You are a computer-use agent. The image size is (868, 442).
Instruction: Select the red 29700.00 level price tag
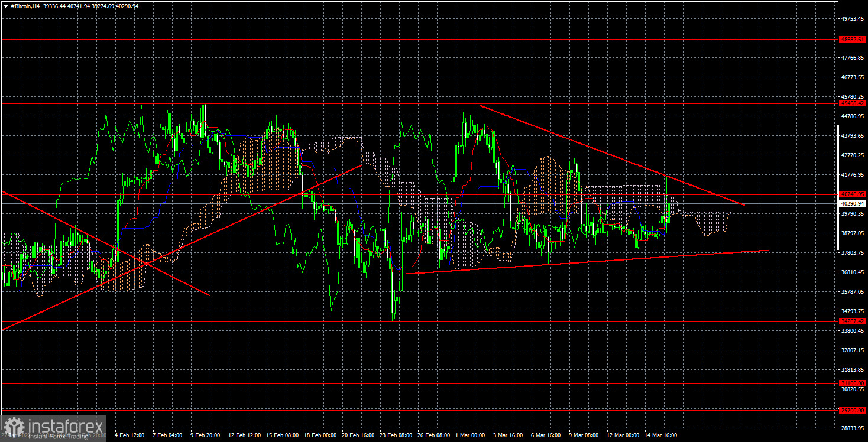pyautogui.click(x=853, y=409)
